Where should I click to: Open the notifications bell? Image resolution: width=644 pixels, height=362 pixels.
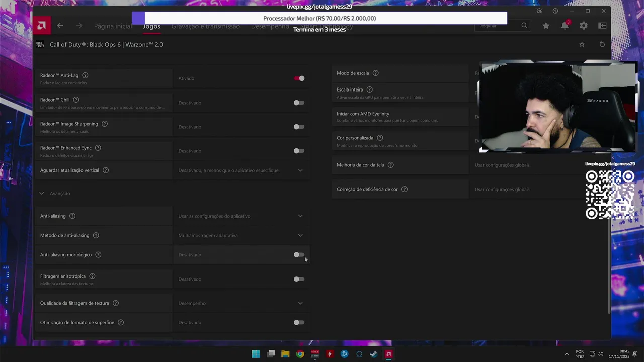(565, 26)
